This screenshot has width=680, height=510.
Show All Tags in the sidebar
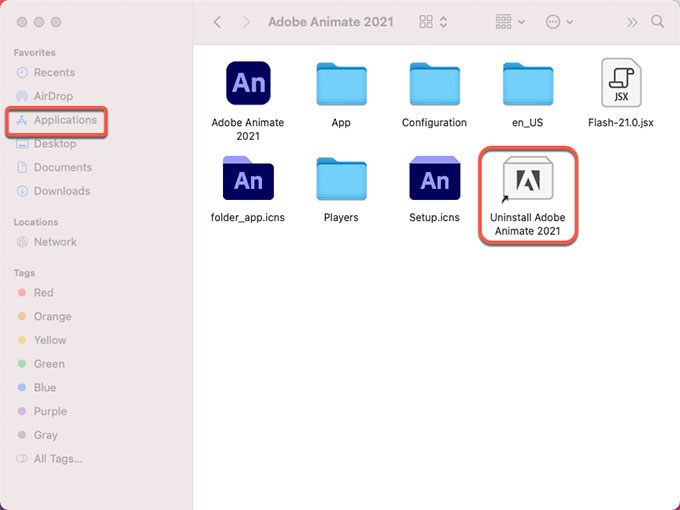pyautogui.click(x=49, y=458)
